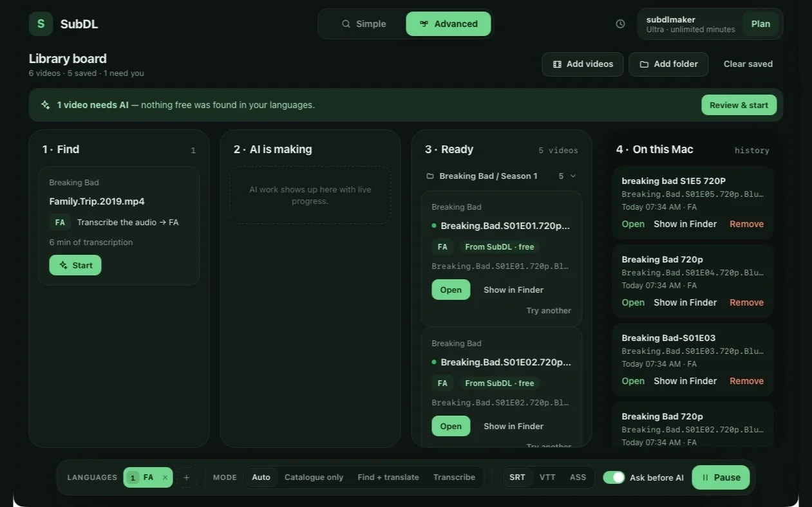Click Clear saved

click(x=748, y=64)
